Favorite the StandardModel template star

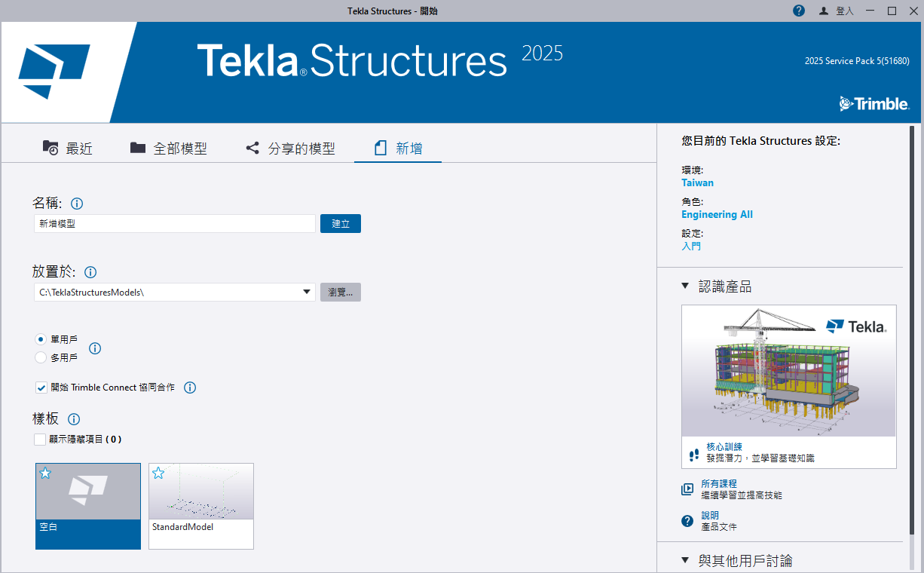[158, 473]
